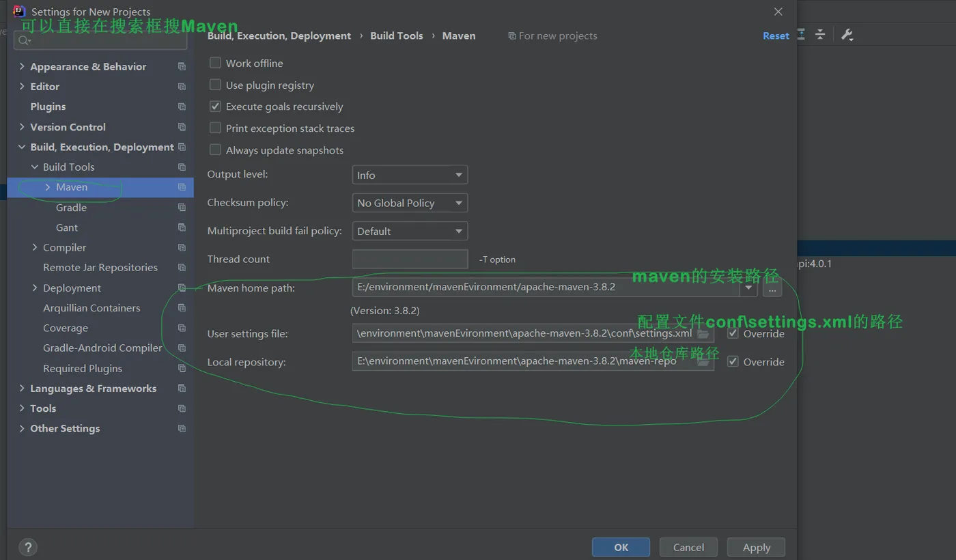Click the scope icon on the Tools row
This screenshot has height=560, width=956.
point(182,408)
